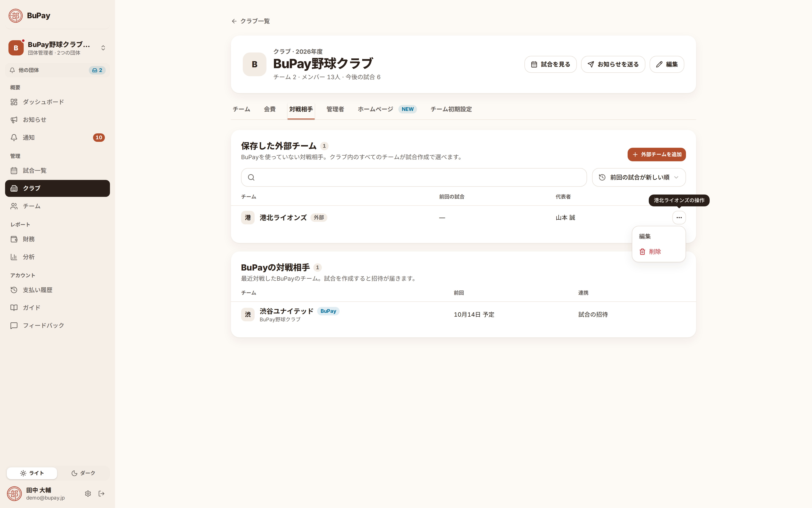Click the 試合を見る button

[x=550, y=65]
